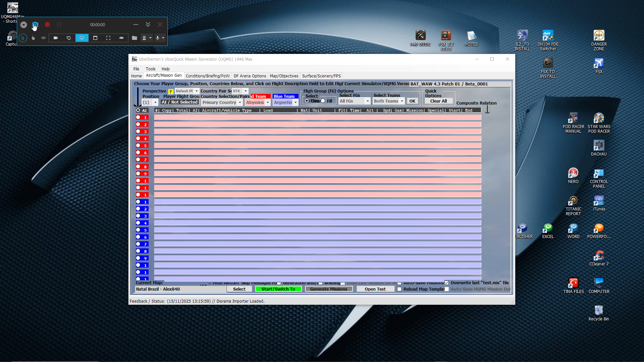The image size is (644, 362).
Task: Click the yellow question mark help icon
Action: tap(170, 91)
